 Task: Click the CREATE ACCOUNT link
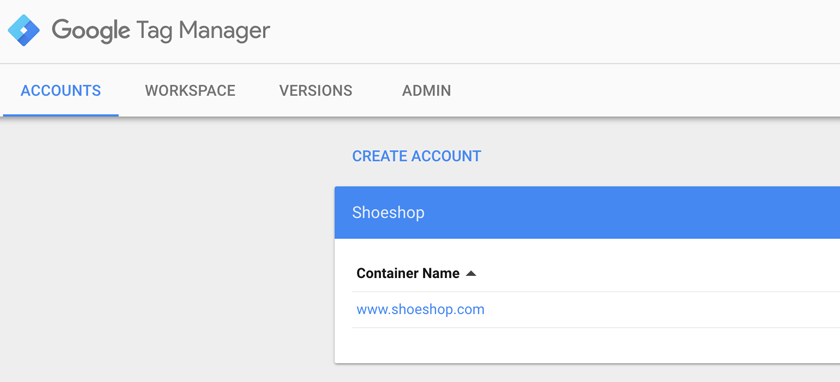coord(417,156)
